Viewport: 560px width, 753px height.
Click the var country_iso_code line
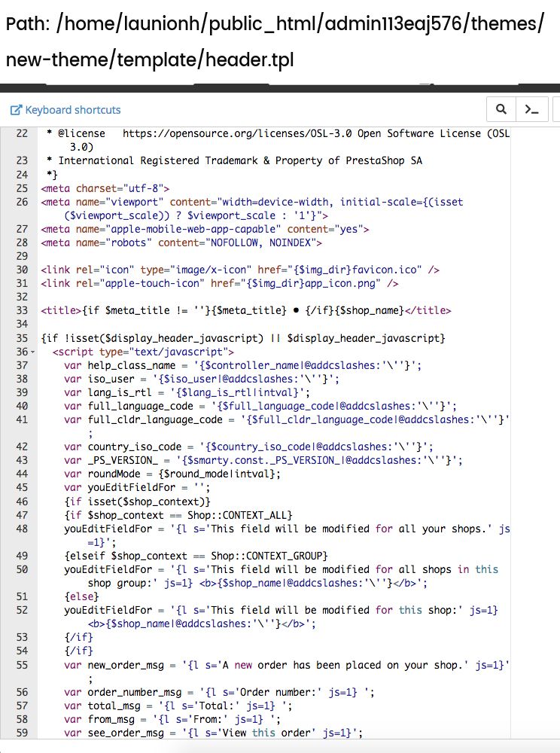click(x=248, y=447)
